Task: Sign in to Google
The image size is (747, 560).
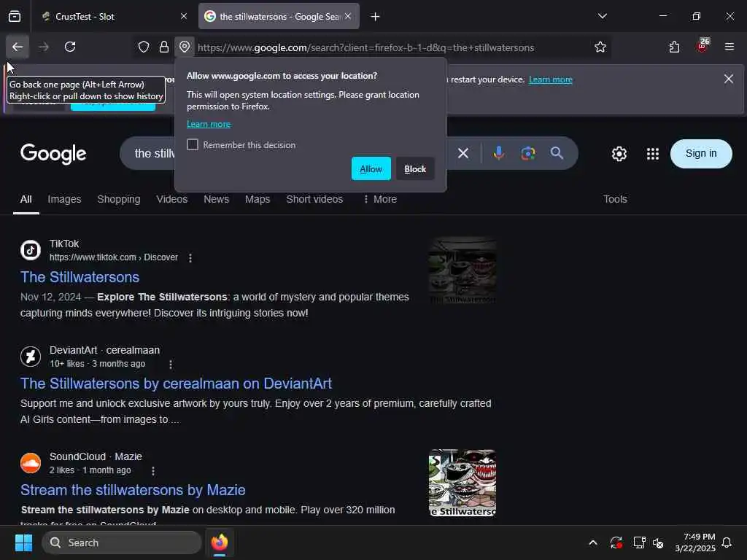Action: tap(701, 153)
